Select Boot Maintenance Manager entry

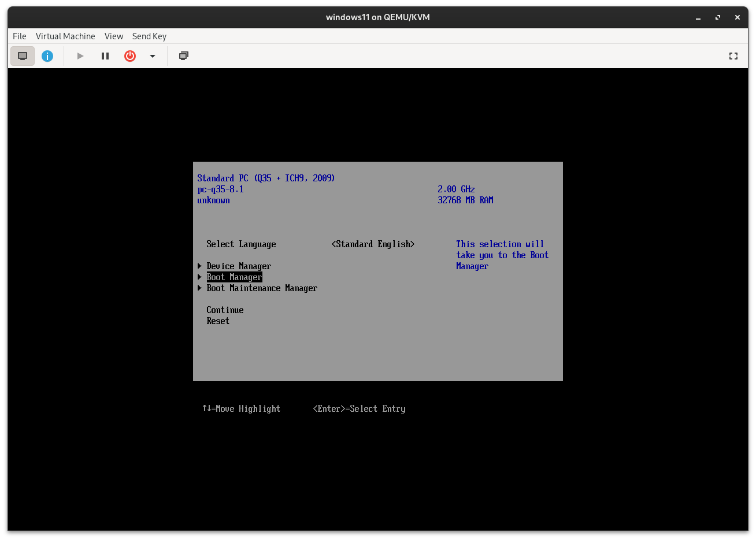pyautogui.click(x=262, y=288)
